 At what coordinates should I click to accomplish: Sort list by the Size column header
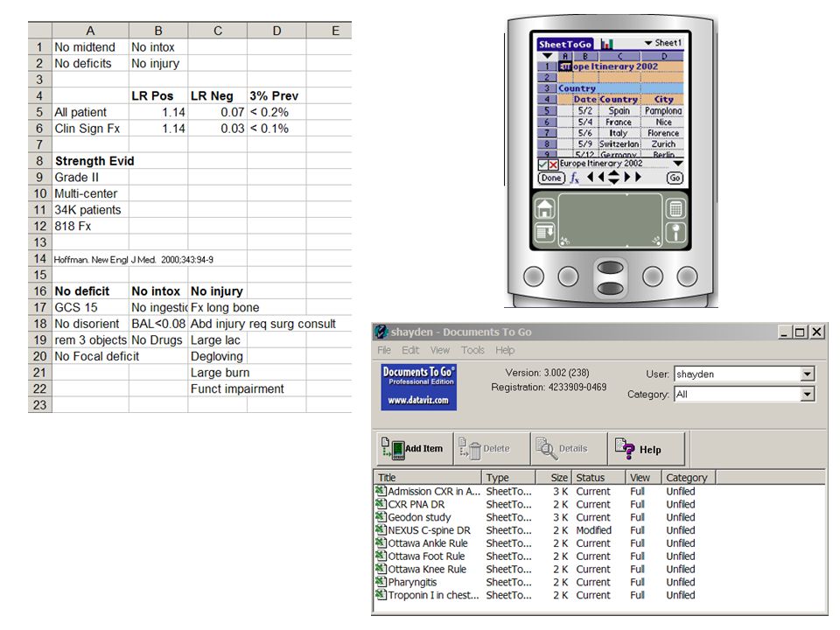point(553,477)
